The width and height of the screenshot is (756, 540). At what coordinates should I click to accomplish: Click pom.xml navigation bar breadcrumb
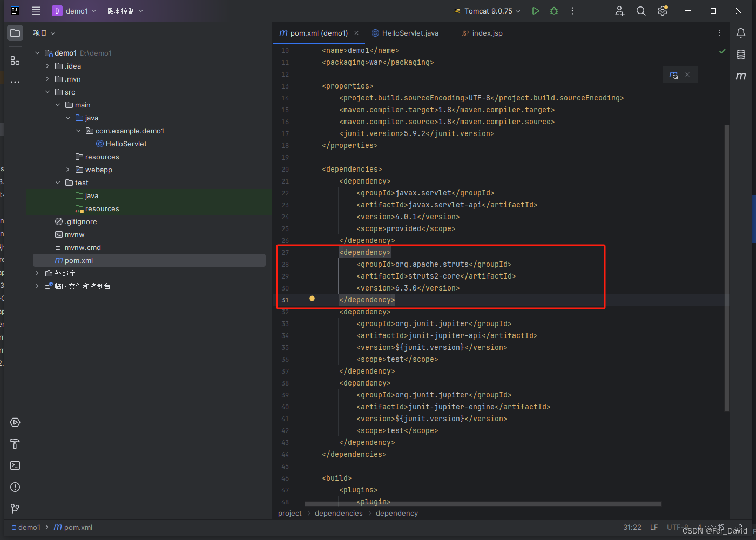73,527
